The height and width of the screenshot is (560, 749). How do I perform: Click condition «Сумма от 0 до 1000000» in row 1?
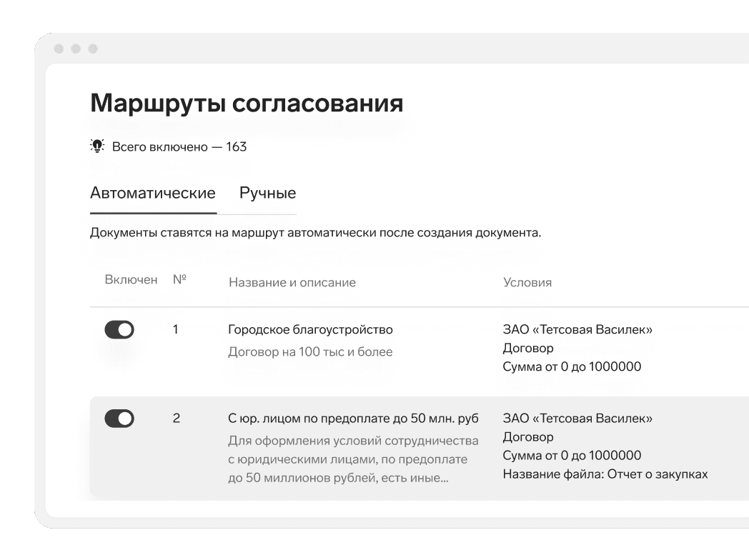coord(573,366)
